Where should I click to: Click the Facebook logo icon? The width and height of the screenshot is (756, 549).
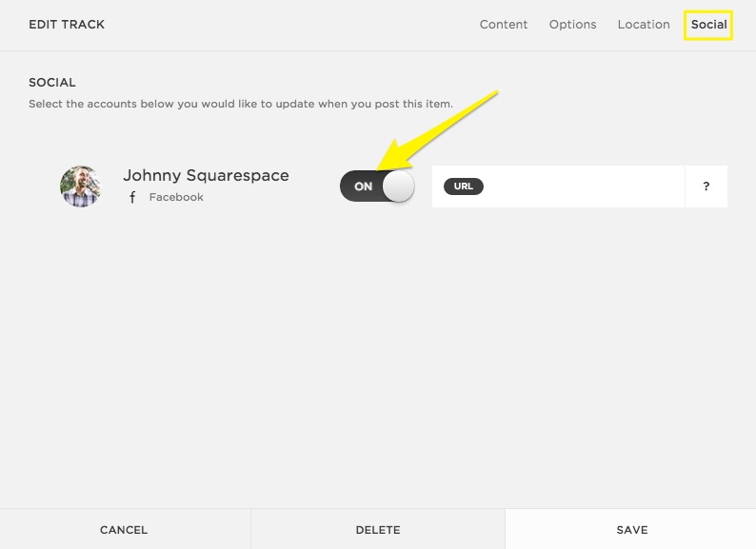[x=132, y=198]
